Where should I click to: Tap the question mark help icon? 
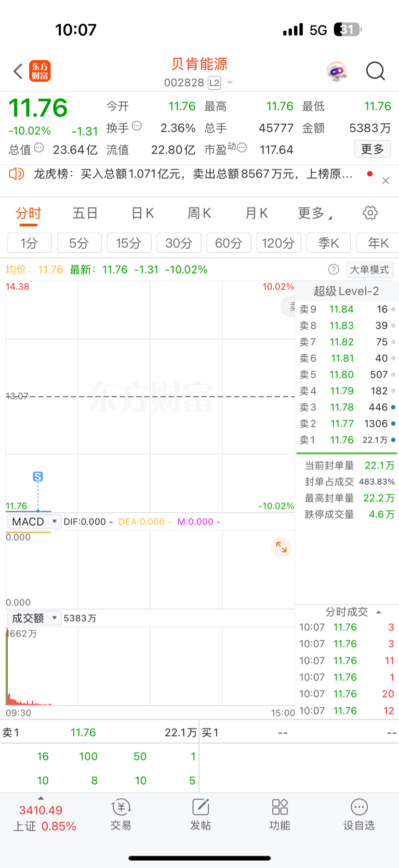point(334,269)
